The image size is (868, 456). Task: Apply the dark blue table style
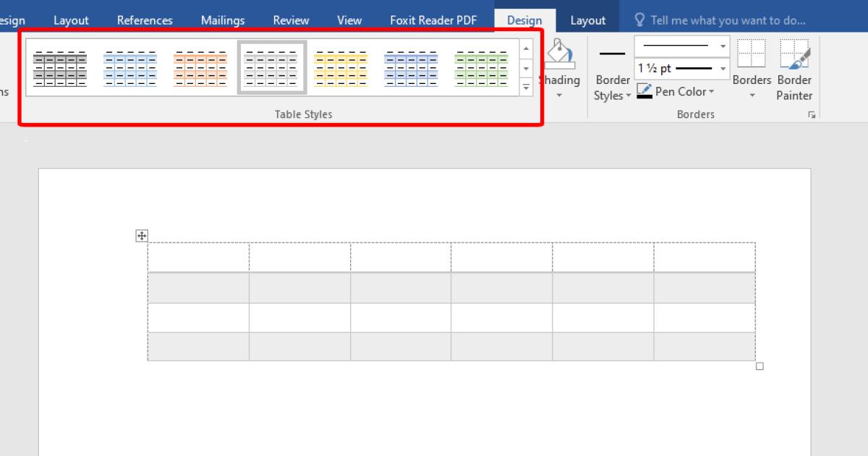click(x=412, y=68)
